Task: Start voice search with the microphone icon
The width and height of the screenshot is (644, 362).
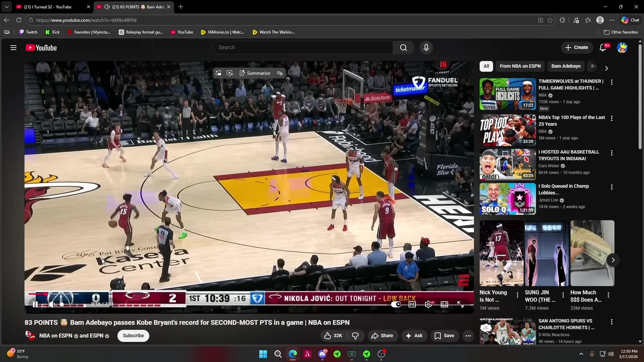Action: [426, 47]
